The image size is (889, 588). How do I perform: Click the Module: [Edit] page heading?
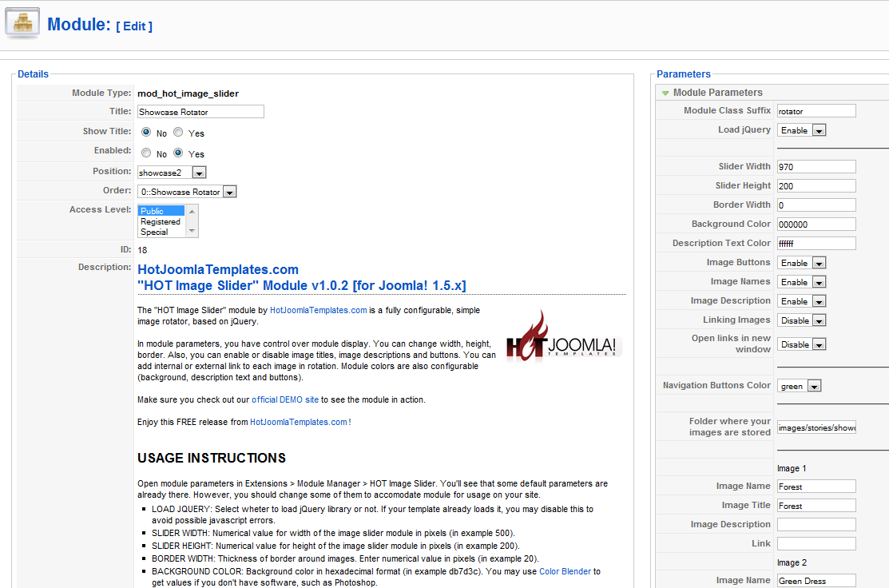(x=100, y=25)
